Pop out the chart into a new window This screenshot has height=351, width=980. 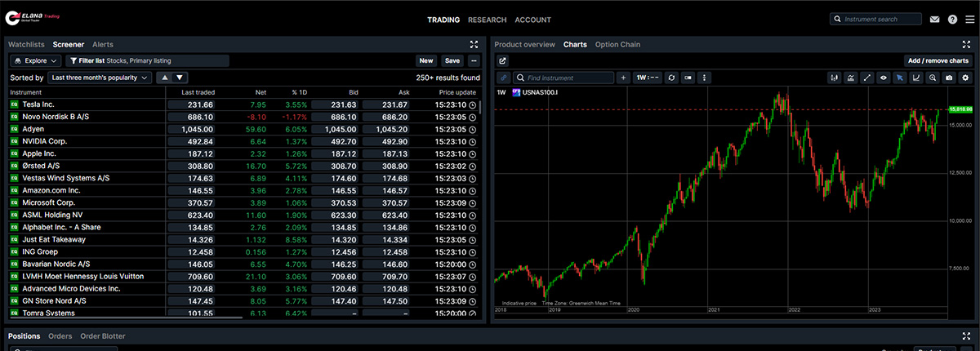pyautogui.click(x=502, y=60)
